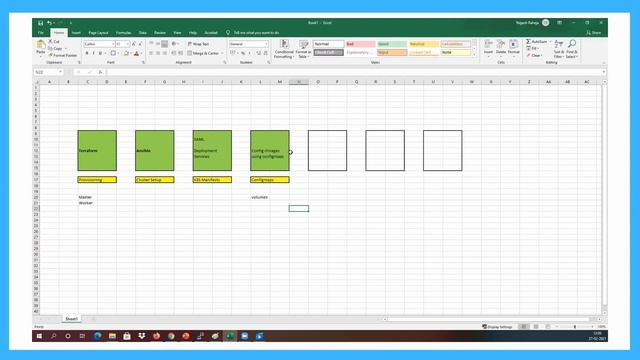
Task: Switch to the Page Layout tab
Action: [98, 33]
